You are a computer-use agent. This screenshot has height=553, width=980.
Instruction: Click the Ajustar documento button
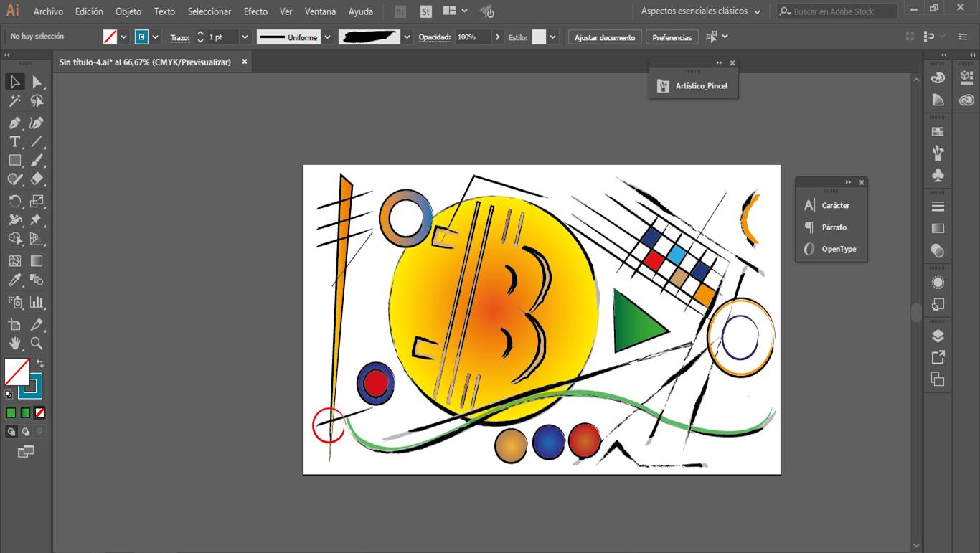(x=605, y=36)
